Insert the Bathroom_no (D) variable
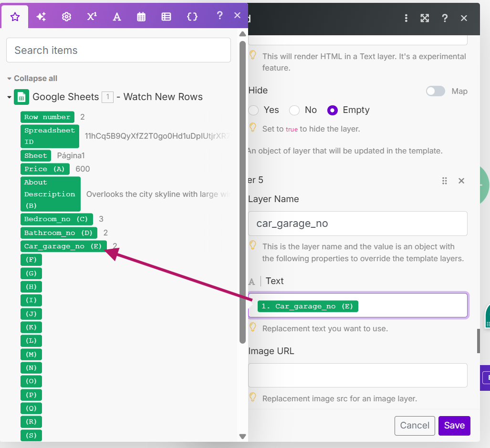 tap(59, 233)
